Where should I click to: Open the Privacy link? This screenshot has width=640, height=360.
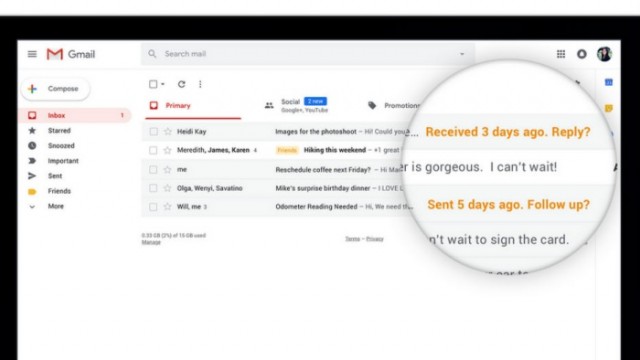coord(375,239)
